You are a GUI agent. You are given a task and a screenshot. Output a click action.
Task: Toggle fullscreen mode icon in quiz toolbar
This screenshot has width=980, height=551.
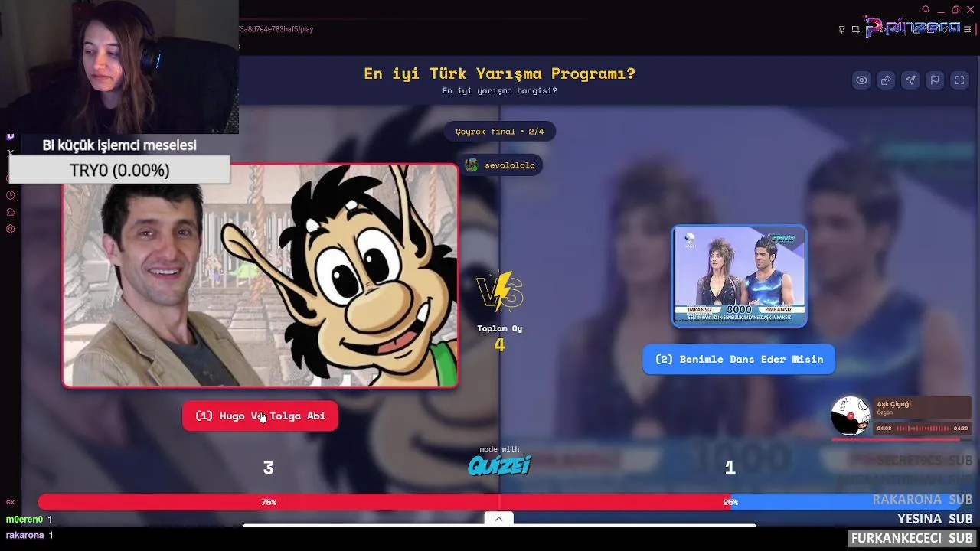(959, 80)
